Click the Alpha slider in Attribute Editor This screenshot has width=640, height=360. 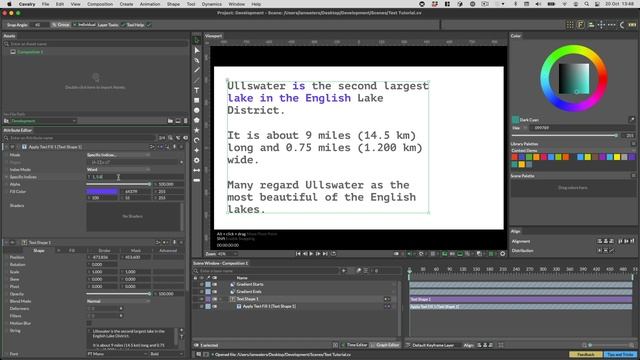pos(118,184)
